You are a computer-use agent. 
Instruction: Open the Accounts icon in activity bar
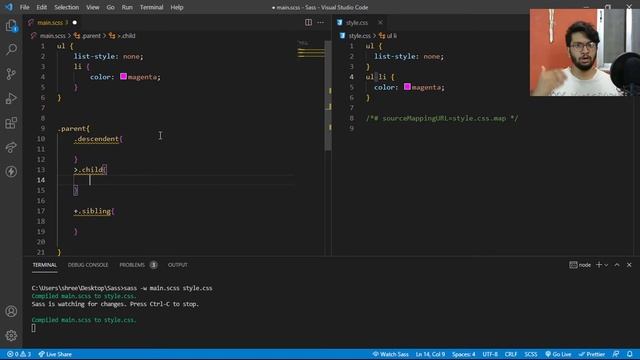click(x=11, y=311)
